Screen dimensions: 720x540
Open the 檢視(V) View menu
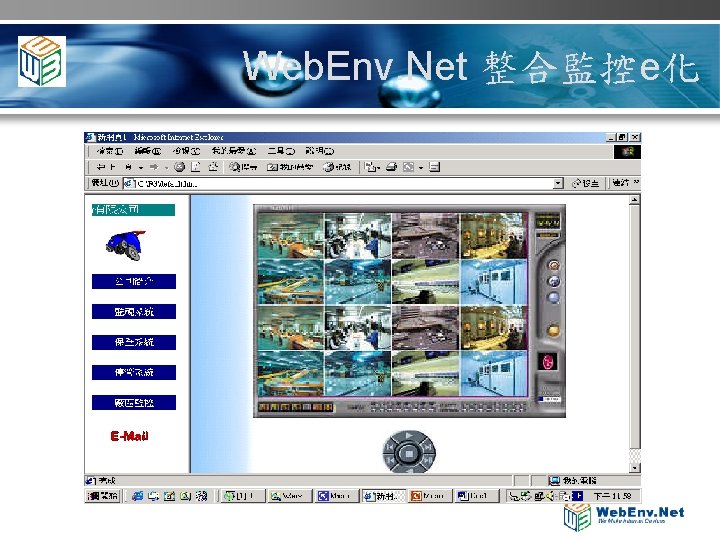[x=186, y=151]
